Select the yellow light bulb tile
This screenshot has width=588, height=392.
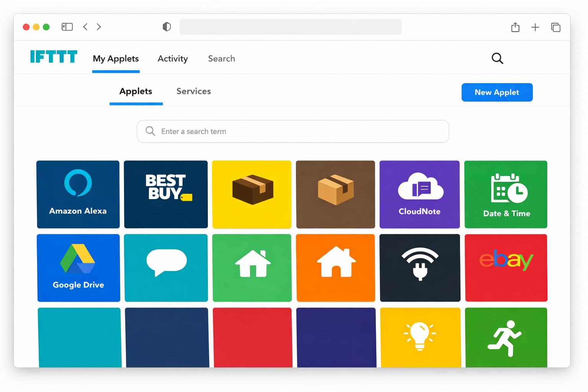pos(421,338)
